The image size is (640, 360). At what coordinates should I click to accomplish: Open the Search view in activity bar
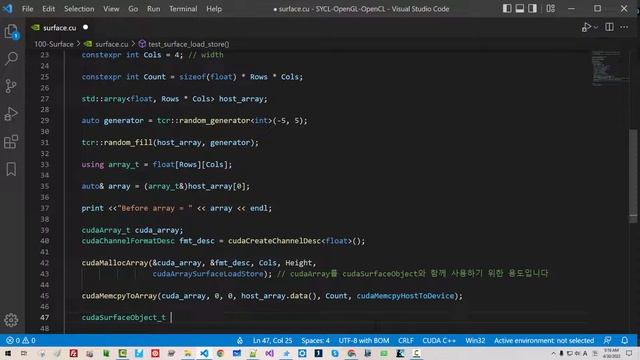coord(11,59)
